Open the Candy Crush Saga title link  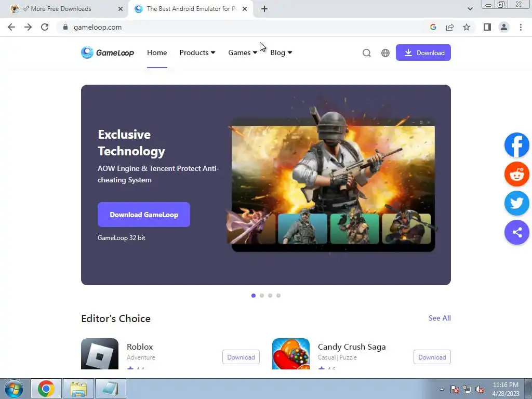click(x=352, y=347)
